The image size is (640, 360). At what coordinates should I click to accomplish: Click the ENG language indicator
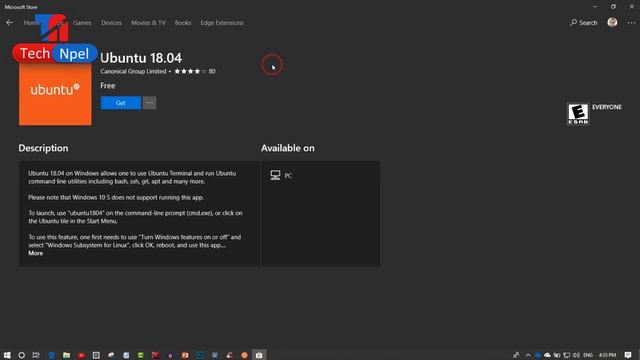tap(588, 355)
